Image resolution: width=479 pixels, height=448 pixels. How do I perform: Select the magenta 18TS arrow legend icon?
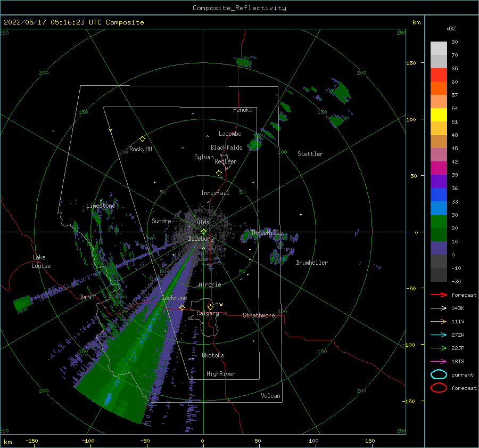coord(439,362)
